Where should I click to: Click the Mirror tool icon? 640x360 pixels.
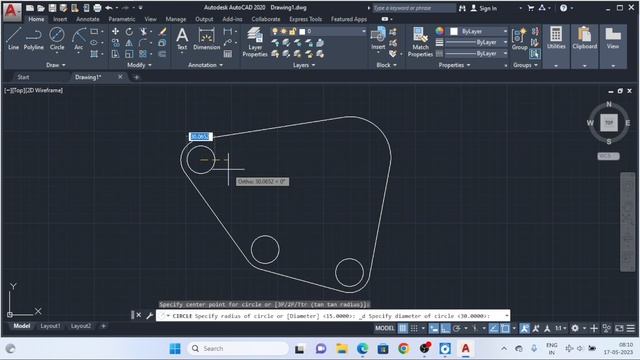[129, 42]
